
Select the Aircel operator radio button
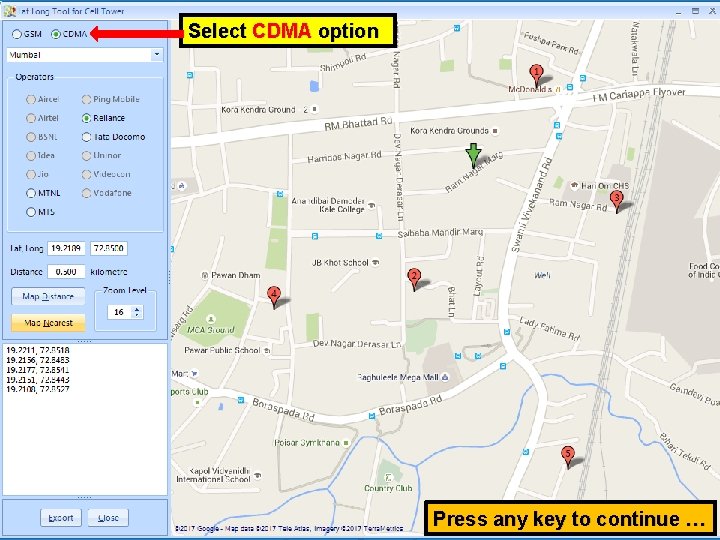point(31,99)
